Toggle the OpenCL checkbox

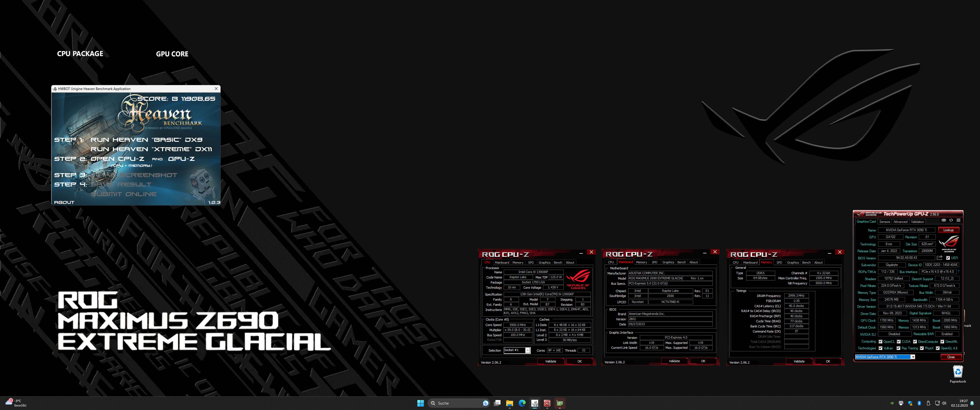pyautogui.click(x=880, y=342)
